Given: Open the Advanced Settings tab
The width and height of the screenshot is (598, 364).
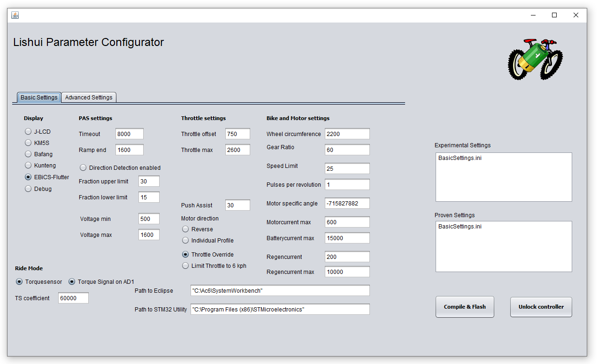Looking at the screenshot, I should point(89,98).
